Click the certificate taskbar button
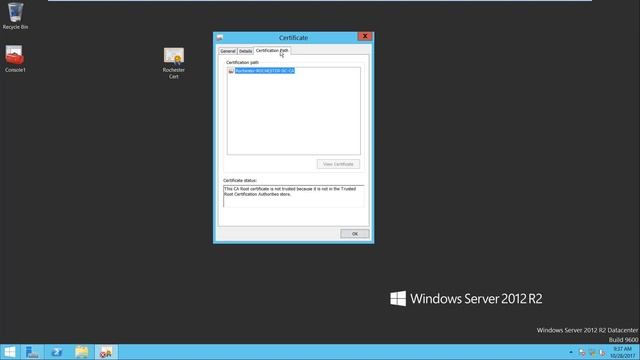The image size is (640, 360). pos(106,352)
